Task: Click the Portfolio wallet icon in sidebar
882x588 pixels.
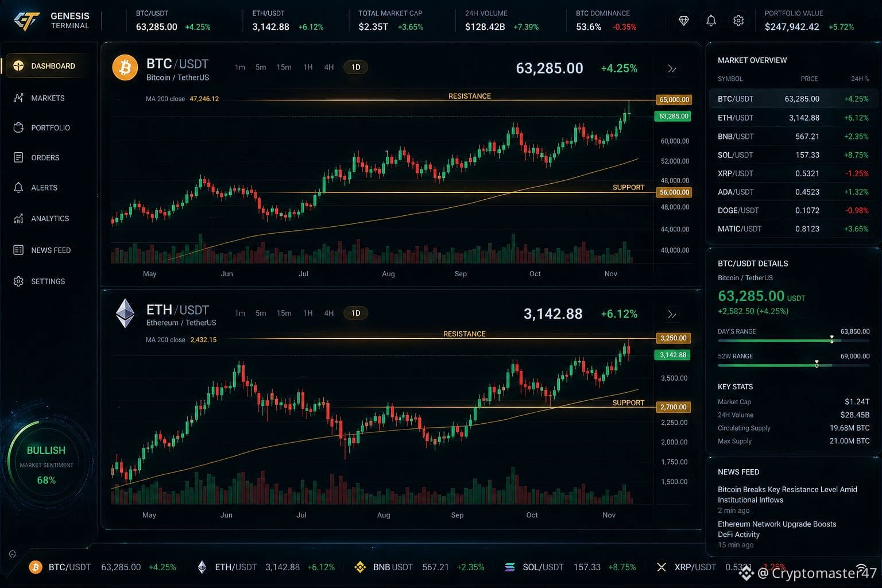Action: [x=18, y=127]
